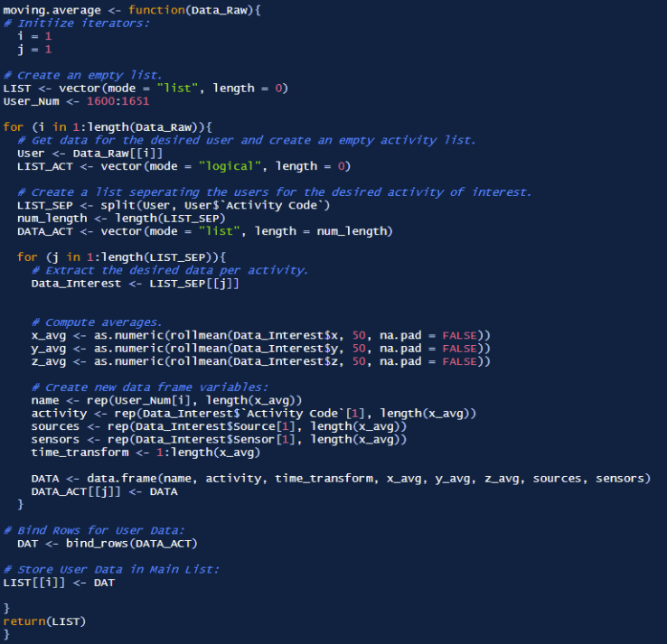Click the 'LIST_SEP <- split(User, User$`Activity Code`)' line

174,205
